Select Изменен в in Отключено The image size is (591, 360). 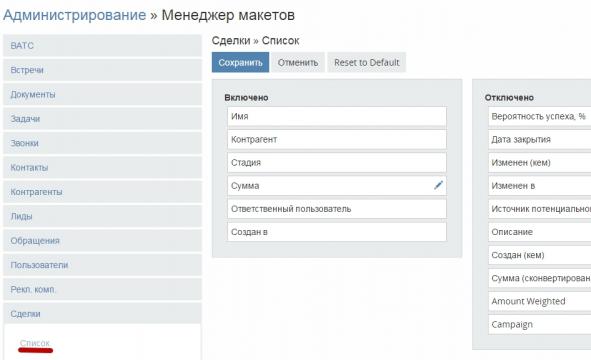(540, 186)
